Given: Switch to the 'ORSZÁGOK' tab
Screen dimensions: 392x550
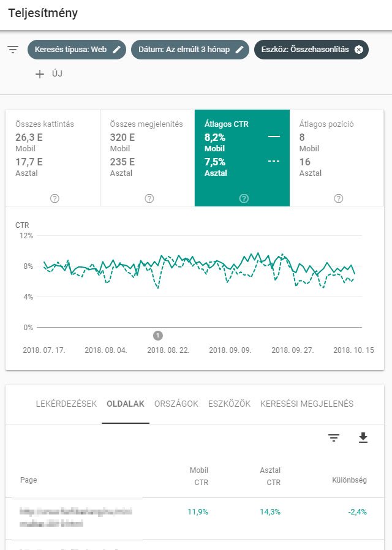Looking at the screenshot, I should (x=176, y=404).
